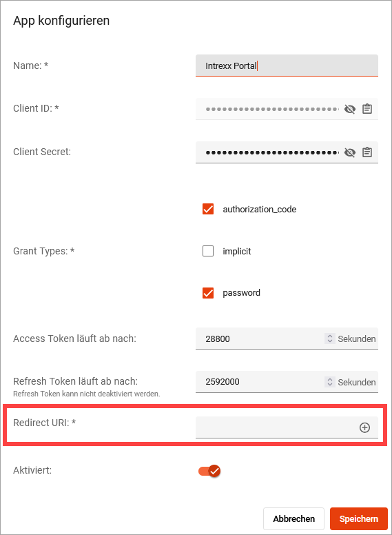The width and height of the screenshot is (392, 535).
Task: Uncheck the authorization_code grant type
Action: pos(208,209)
